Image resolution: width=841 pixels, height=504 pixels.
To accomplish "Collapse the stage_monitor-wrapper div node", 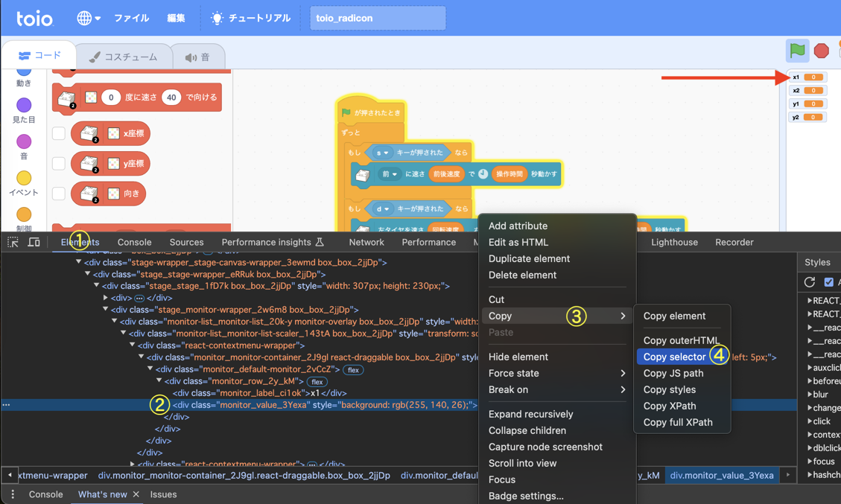I will [106, 310].
